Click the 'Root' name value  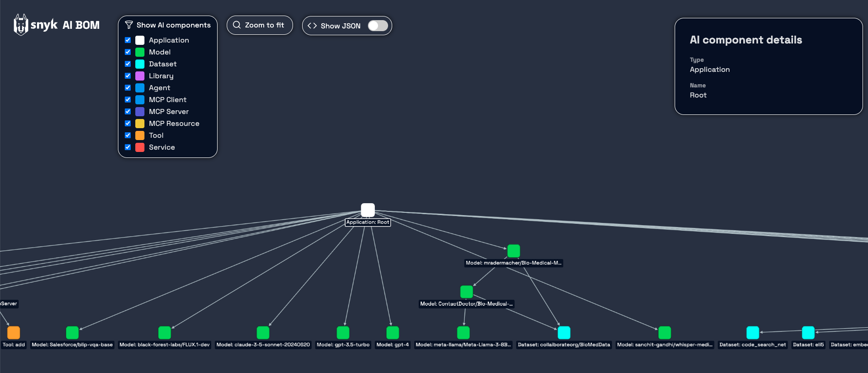698,95
